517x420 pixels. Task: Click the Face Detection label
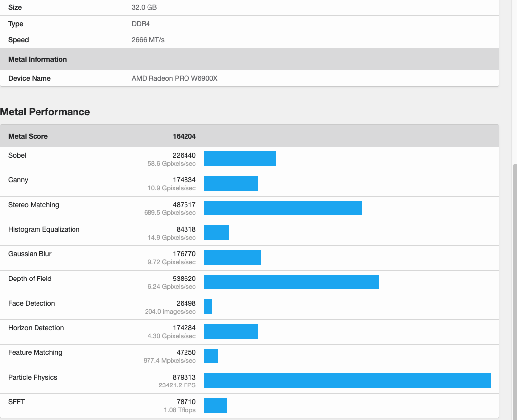[x=32, y=303]
